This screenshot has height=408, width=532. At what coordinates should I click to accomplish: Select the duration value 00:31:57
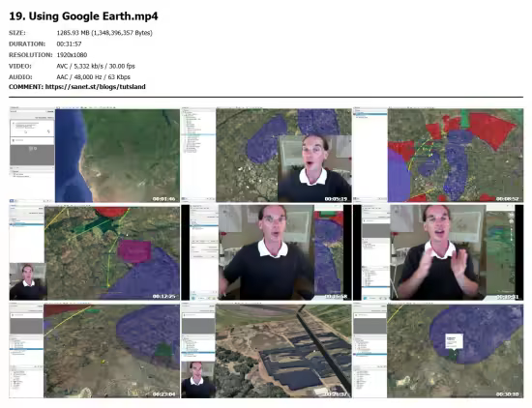pos(69,44)
